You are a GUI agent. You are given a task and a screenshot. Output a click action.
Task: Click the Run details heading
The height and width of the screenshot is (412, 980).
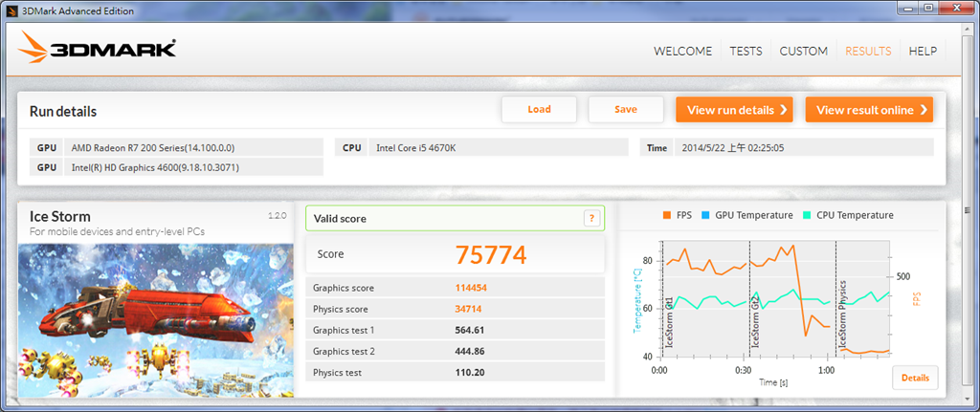click(63, 111)
